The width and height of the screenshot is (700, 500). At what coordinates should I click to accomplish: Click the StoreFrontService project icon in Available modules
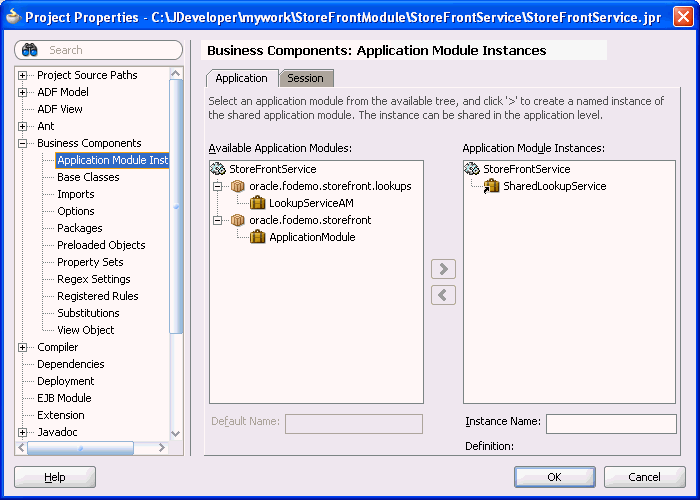(x=217, y=169)
